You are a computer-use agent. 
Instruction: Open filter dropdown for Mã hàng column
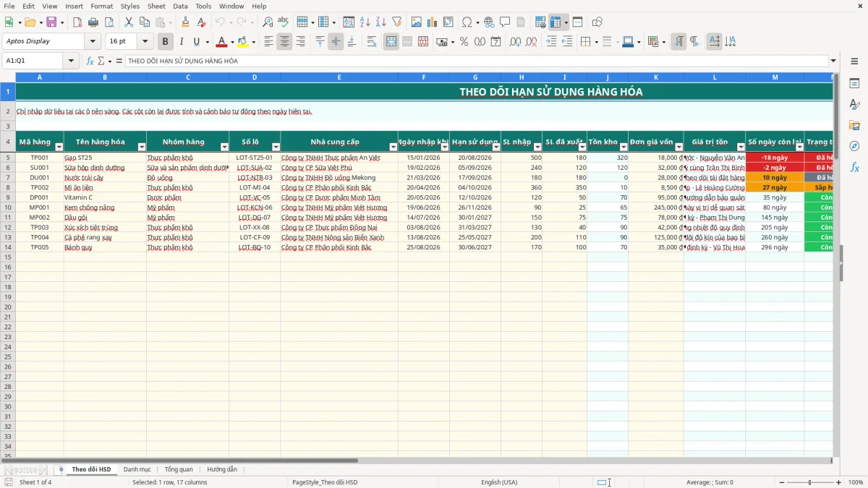(59, 147)
